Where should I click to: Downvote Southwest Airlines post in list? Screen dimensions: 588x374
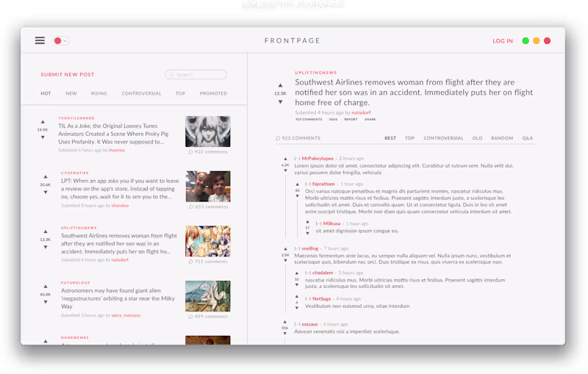point(46,247)
